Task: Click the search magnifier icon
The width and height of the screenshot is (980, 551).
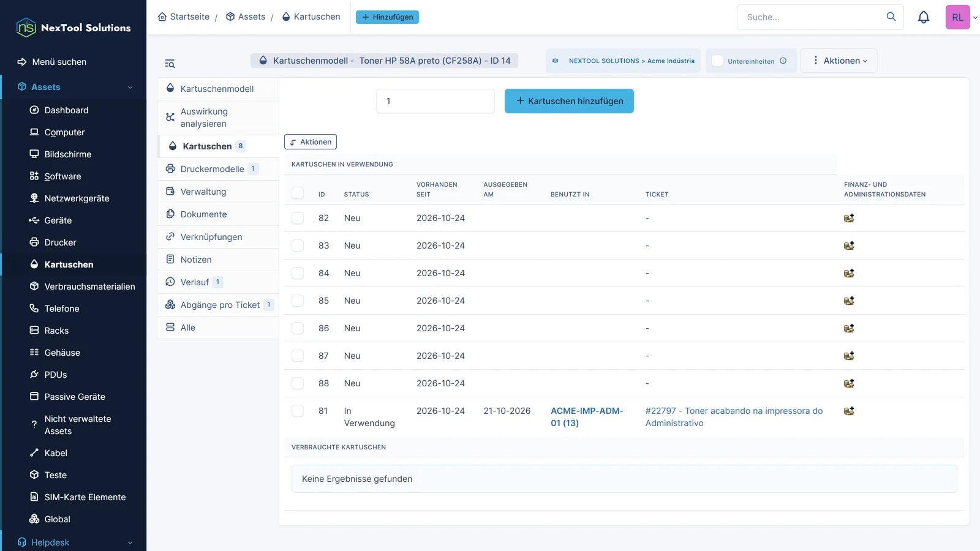Action: [891, 17]
